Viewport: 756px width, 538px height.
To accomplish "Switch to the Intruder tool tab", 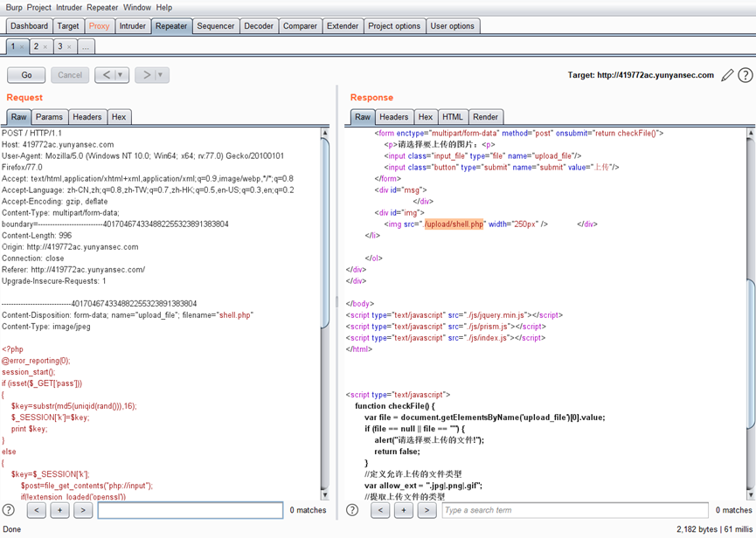I will pos(133,26).
